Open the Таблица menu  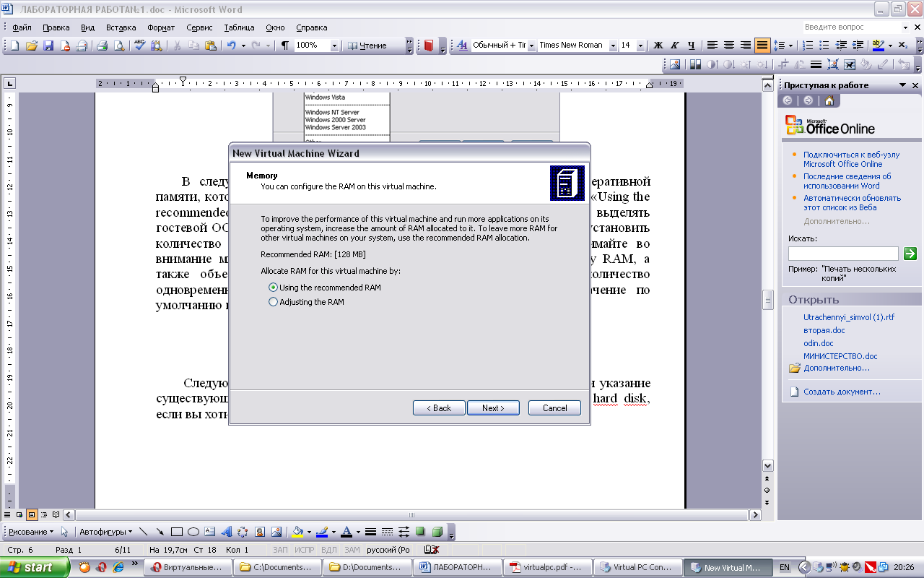coord(239,27)
